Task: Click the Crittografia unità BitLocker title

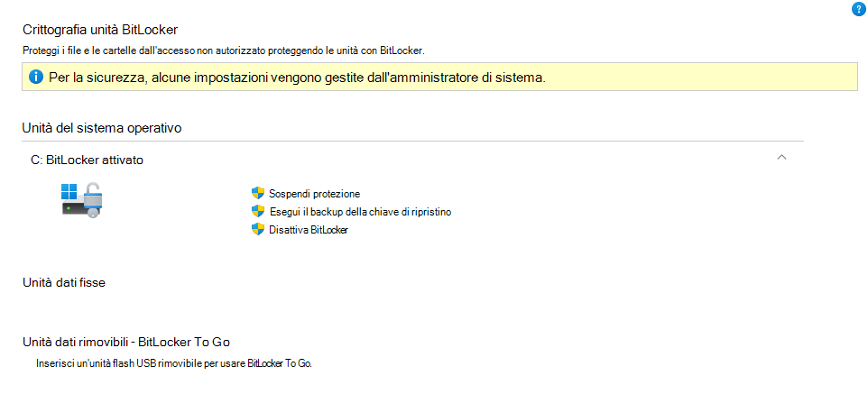Action: (x=100, y=30)
